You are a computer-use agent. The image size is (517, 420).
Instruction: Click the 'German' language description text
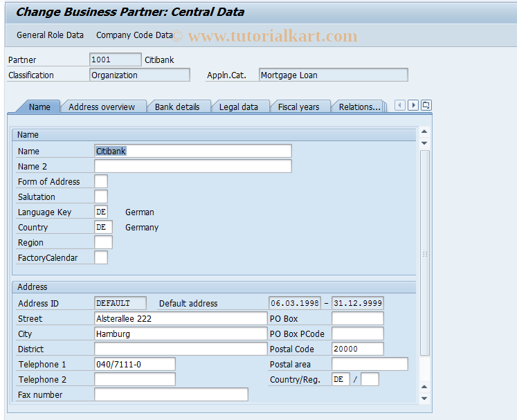tap(140, 212)
